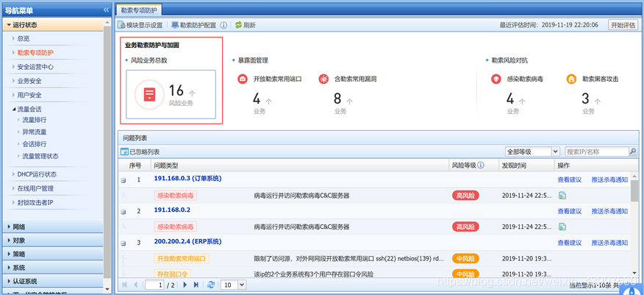This screenshot has width=644, height=295.
Task: Expand the 网络 section in navigation
Action: [x=9, y=227]
